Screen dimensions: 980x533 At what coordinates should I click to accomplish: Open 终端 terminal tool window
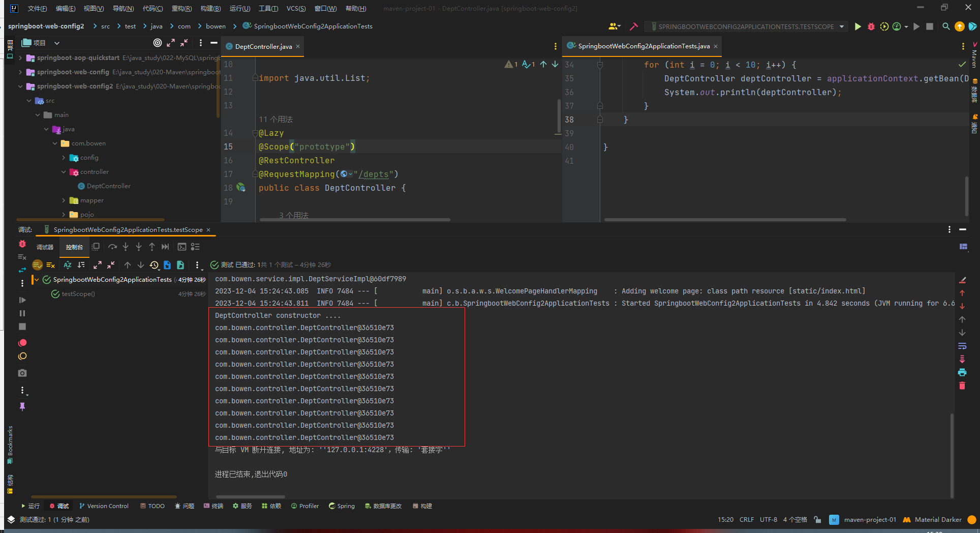coord(213,506)
